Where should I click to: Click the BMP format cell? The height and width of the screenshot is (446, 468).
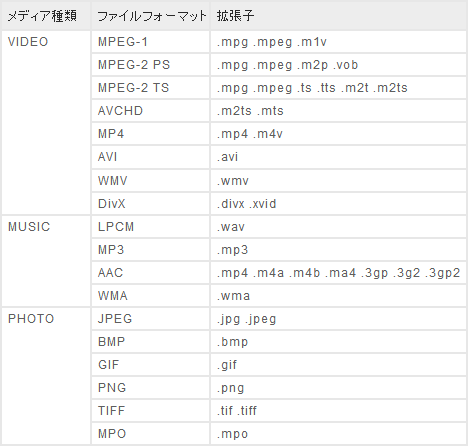(151, 342)
